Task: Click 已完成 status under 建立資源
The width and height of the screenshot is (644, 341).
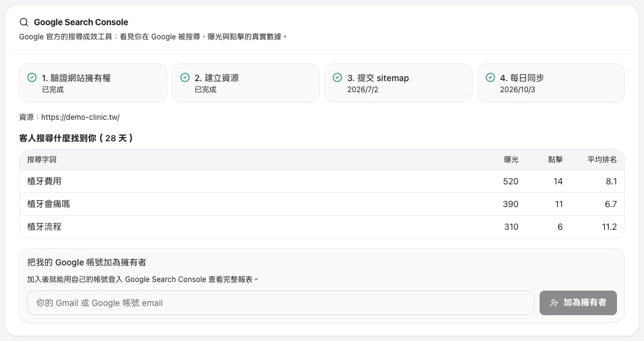Action: (205, 90)
